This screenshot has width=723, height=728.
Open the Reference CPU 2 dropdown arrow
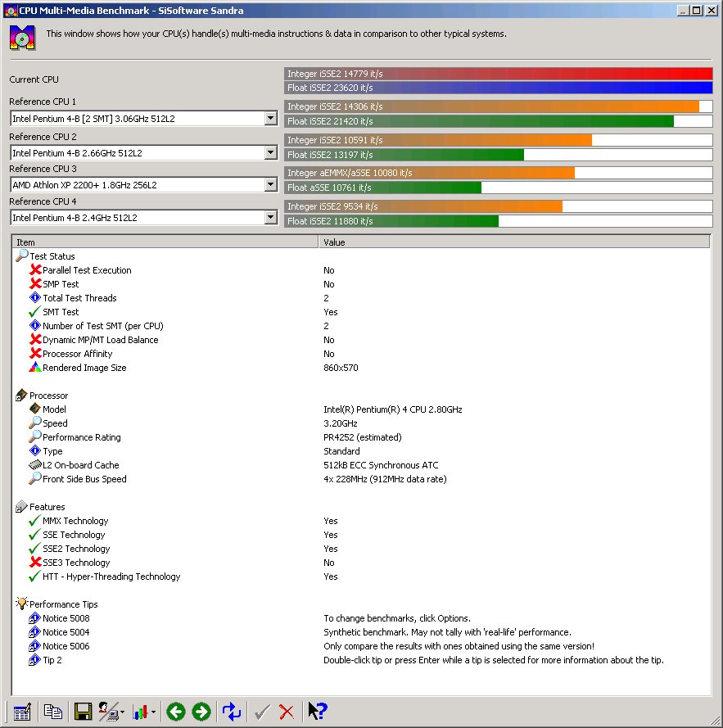[x=271, y=153]
